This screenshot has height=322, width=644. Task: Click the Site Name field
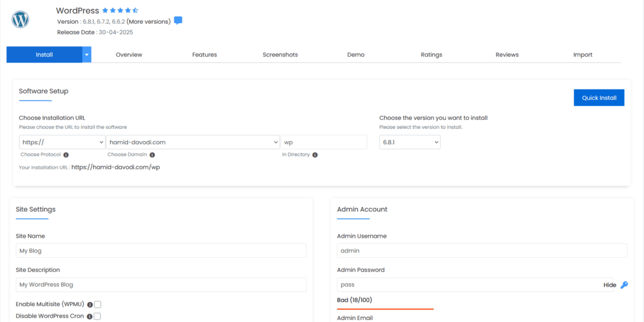coord(161,251)
